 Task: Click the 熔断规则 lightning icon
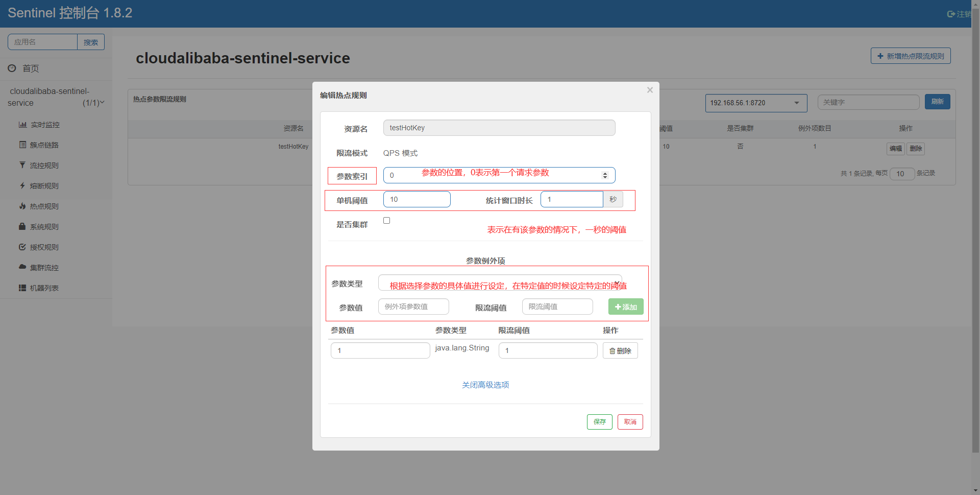click(x=22, y=186)
